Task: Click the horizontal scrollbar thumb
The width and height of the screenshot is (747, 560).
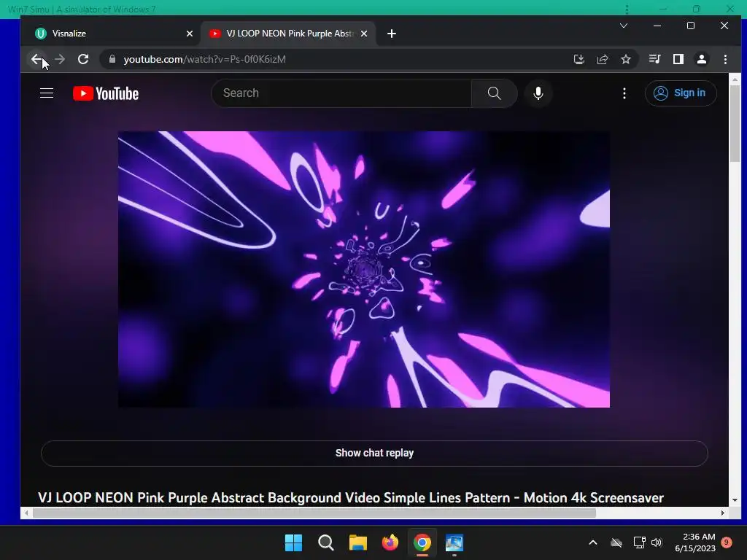Action: coord(314,513)
